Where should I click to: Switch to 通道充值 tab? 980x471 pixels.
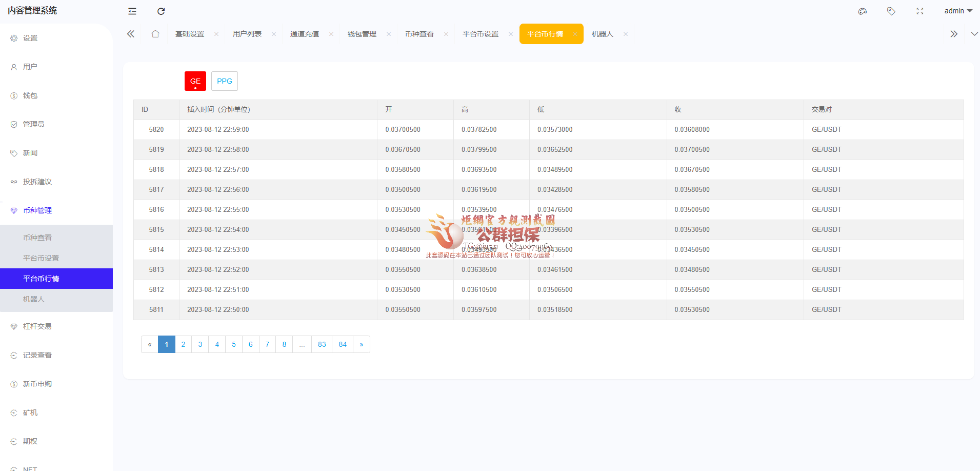[x=305, y=34]
